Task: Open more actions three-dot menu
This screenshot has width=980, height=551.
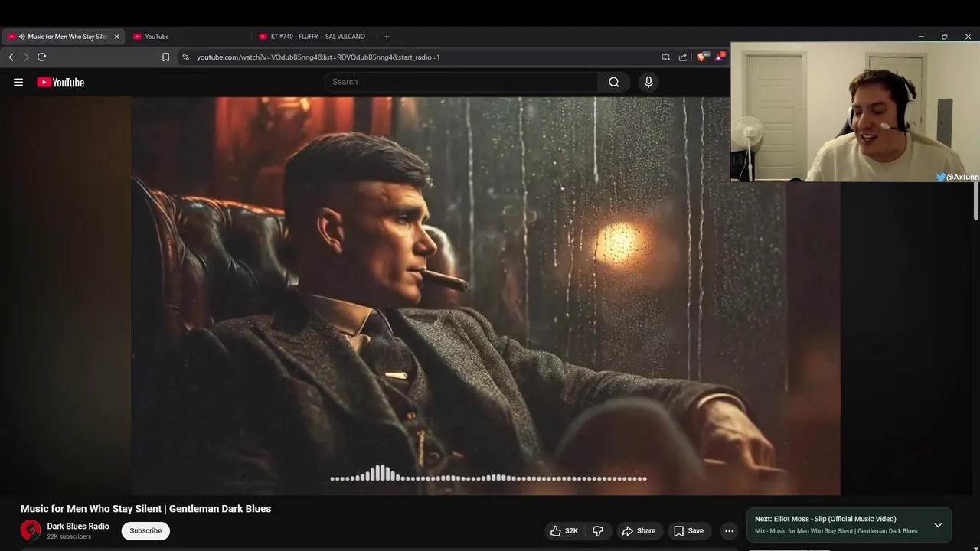Action: (729, 531)
